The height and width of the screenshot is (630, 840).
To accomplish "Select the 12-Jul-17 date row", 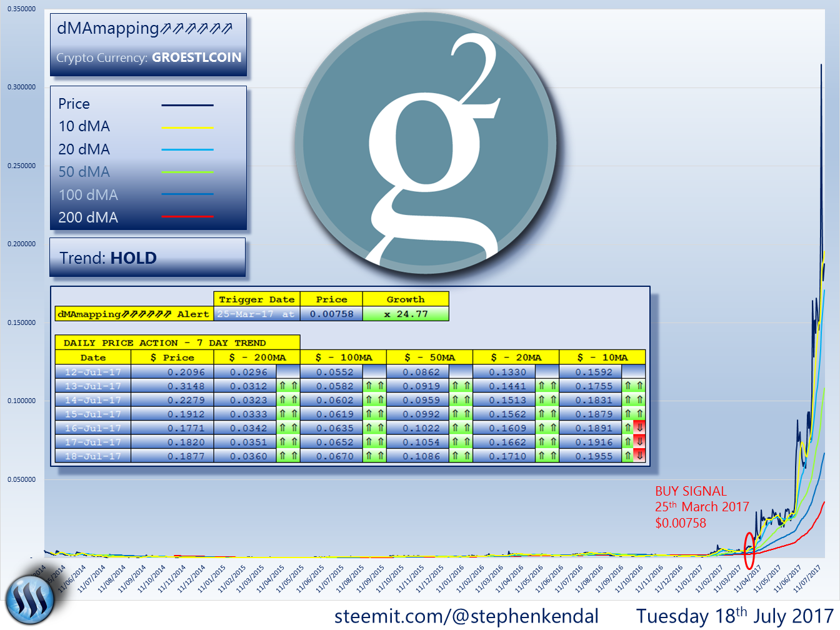I will click(x=93, y=372).
